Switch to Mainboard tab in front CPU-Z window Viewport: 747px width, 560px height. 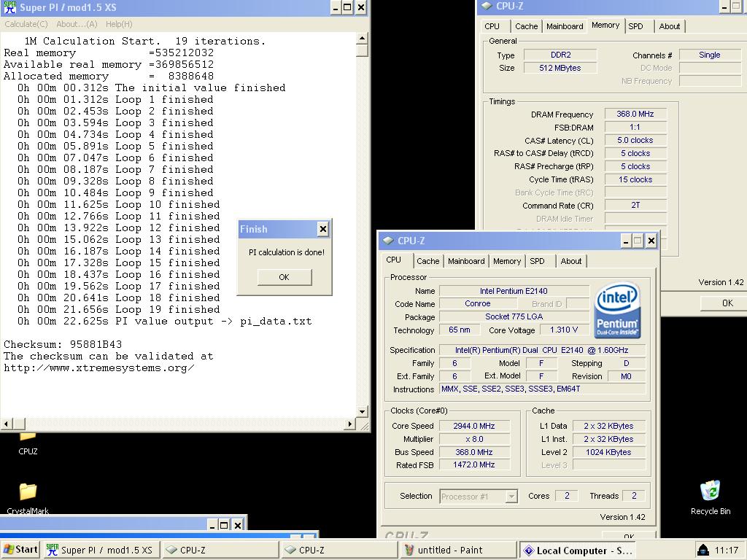[x=466, y=262]
